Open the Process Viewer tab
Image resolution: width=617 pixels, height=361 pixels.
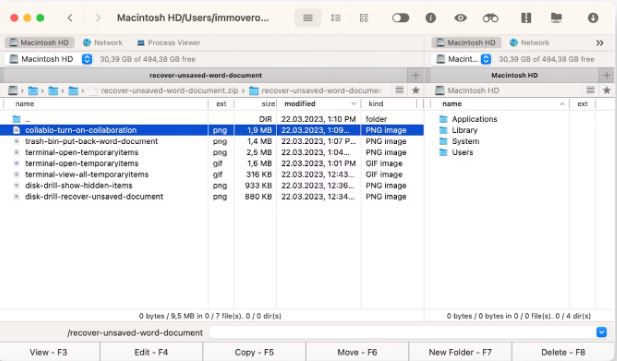point(169,43)
